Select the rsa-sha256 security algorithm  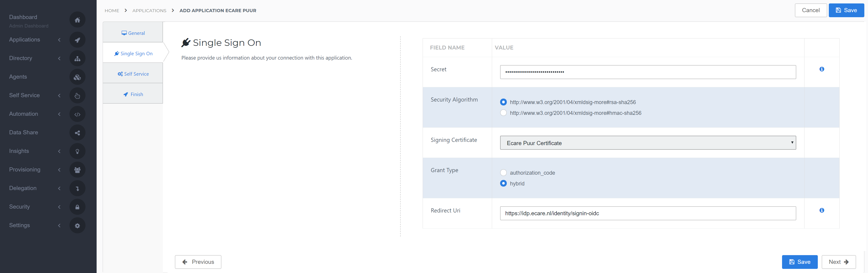[503, 102]
